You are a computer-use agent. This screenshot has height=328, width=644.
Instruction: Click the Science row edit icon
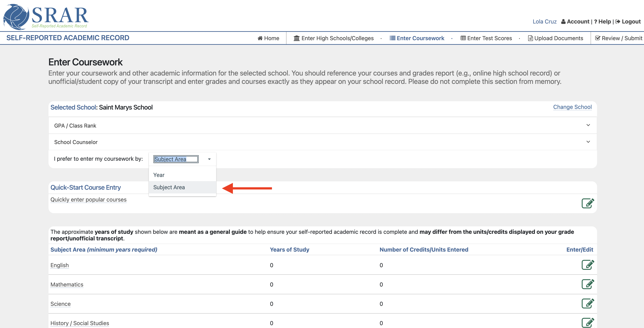(588, 303)
